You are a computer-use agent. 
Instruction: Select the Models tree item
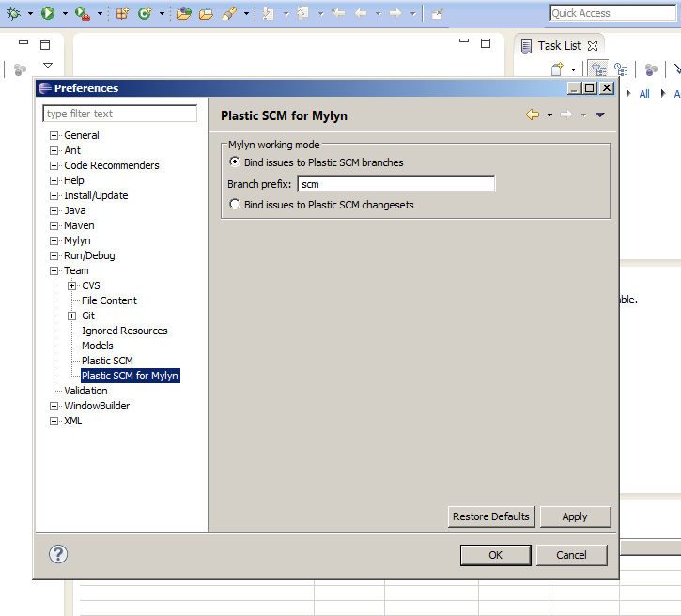98,346
